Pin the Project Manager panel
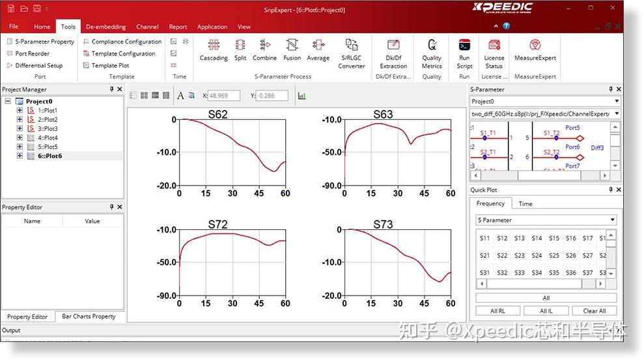 pos(111,89)
